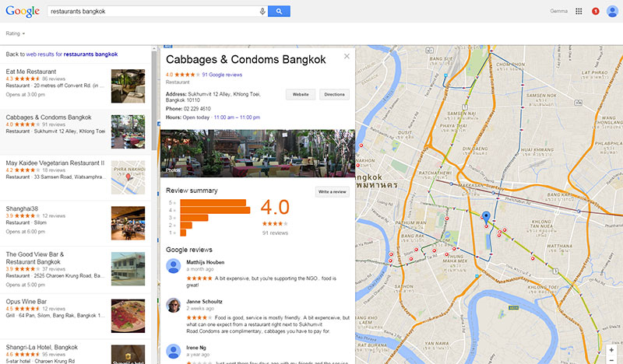623x364 pixels.
Task: Click the voice search microphone icon
Action: [262, 12]
